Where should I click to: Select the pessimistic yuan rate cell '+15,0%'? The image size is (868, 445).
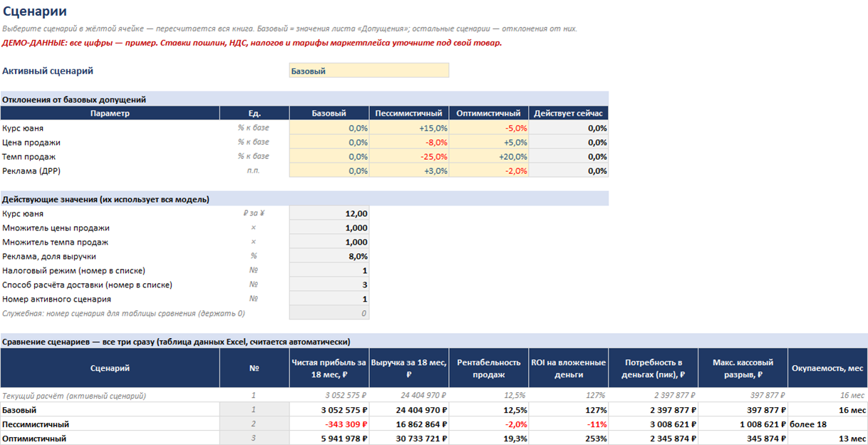tap(409, 128)
